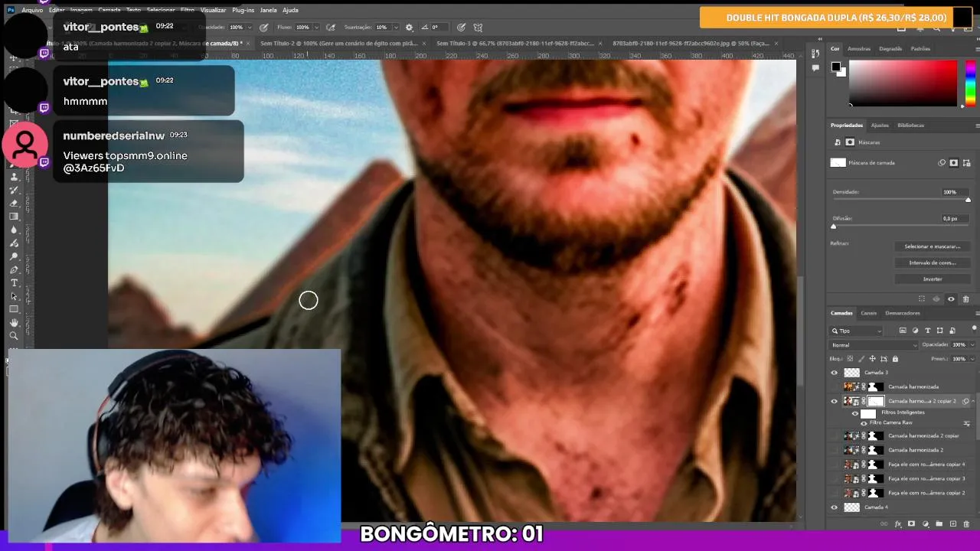The width and height of the screenshot is (980, 551).
Task: Lock all with padlock icon
Action: [x=895, y=359]
